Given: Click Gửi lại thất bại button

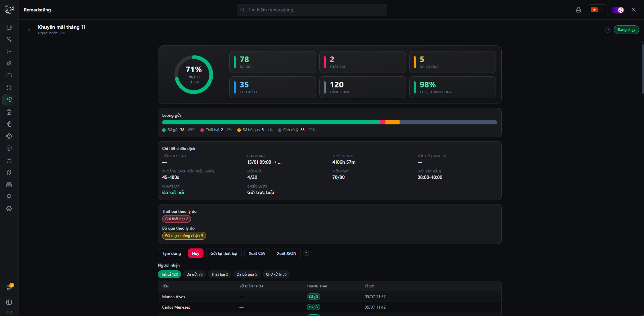Looking at the screenshot, I should (224, 253).
